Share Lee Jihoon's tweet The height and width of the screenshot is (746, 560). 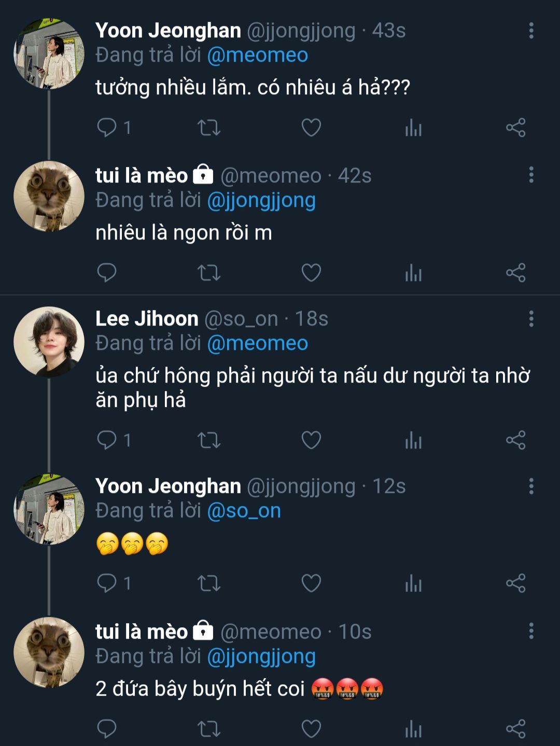click(x=515, y=440)
